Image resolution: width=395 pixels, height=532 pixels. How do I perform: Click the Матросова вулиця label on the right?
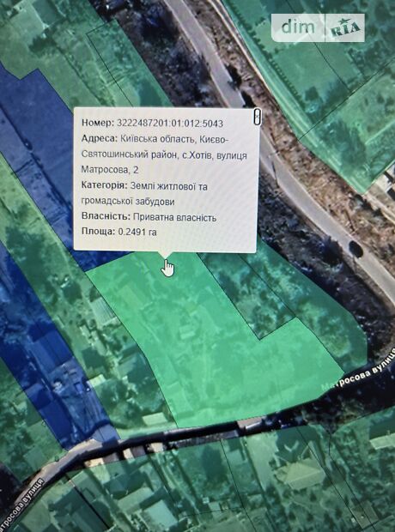point(358,369)
